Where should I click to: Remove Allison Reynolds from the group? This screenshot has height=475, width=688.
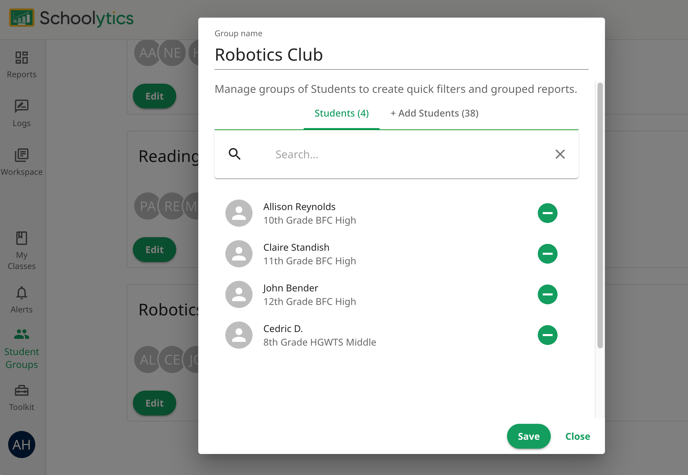tap(547, 213)
